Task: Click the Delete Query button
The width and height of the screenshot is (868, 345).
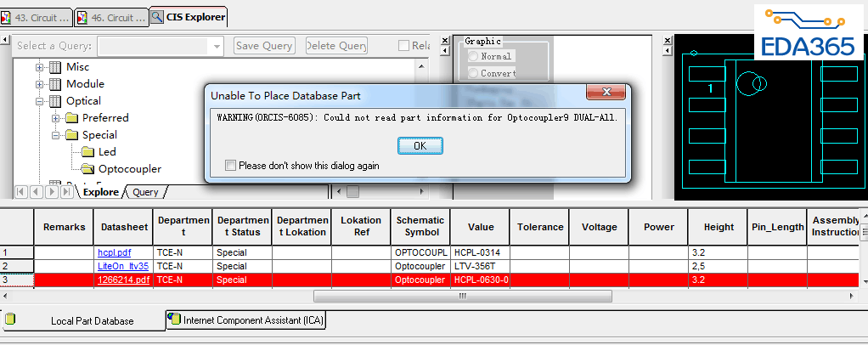Action: click(x=336, y=46)
